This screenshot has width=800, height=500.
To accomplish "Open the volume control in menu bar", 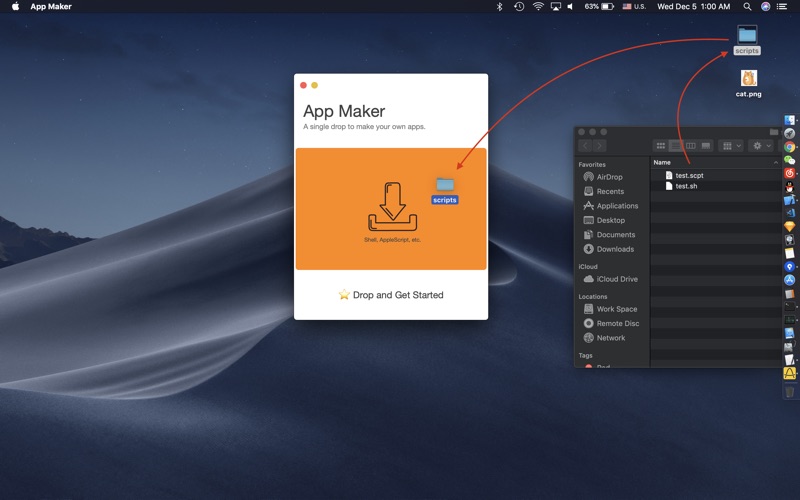I will click(570, 7).
